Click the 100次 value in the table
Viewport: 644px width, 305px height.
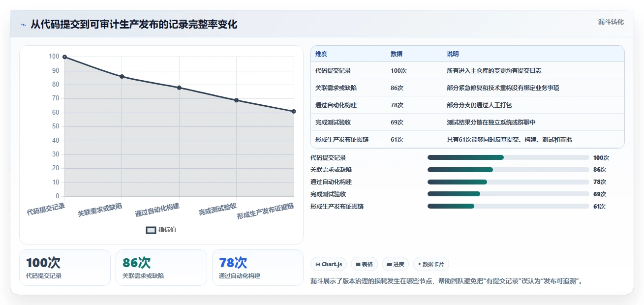(399, 71)
